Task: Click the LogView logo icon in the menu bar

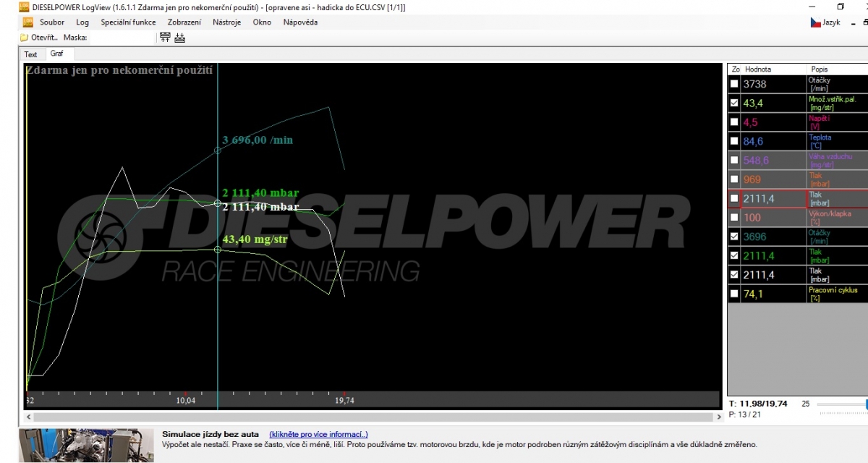Action: (27, 22)
